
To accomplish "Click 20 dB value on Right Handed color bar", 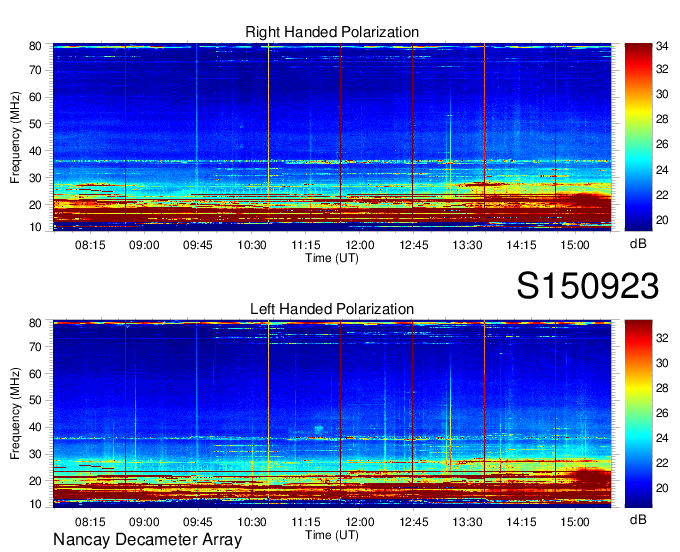I will tap(662, 220).
